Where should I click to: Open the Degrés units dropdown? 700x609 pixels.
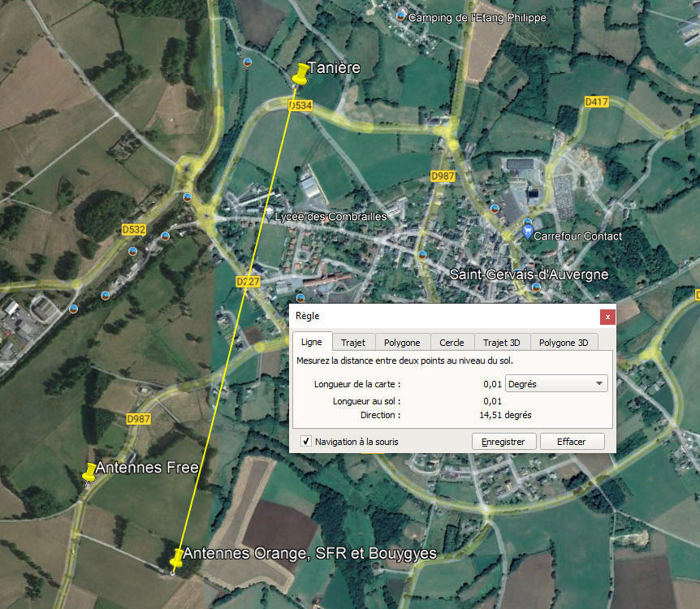click(x=556, y=383)
